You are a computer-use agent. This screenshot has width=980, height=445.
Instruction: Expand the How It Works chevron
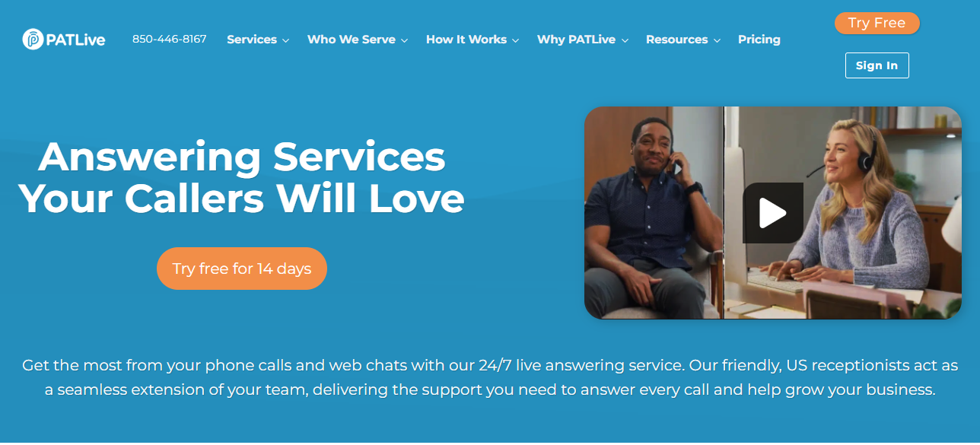click(515, 40)
